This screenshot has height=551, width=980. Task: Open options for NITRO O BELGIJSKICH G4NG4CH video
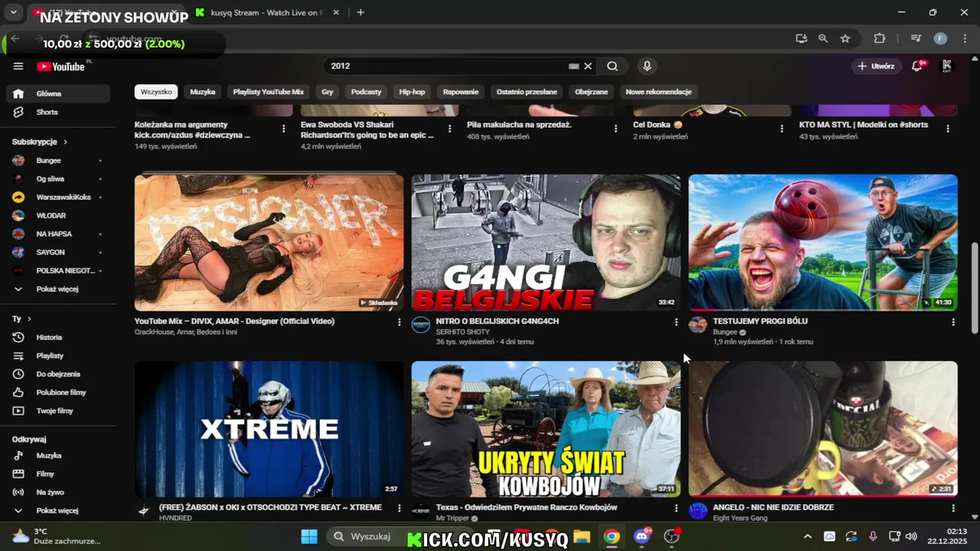(x=675, y=322)
